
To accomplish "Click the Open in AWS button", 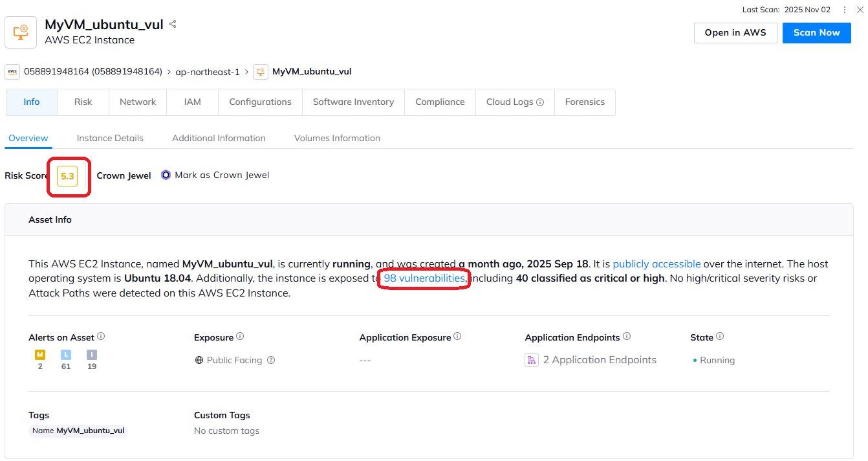I will (735, 33).
